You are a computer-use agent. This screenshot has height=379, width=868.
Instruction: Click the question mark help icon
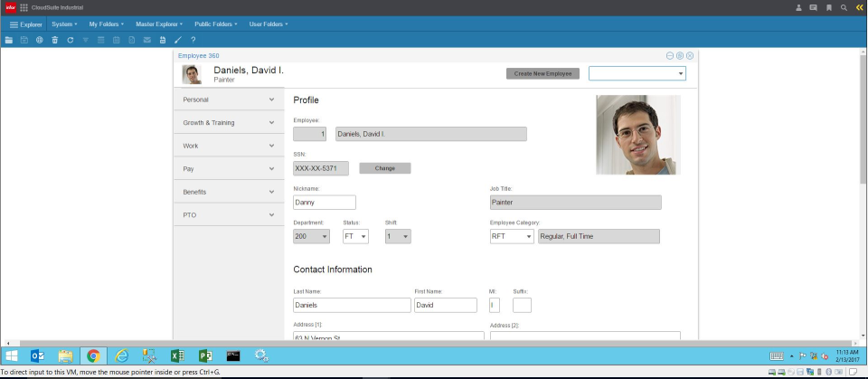[193, 40]
